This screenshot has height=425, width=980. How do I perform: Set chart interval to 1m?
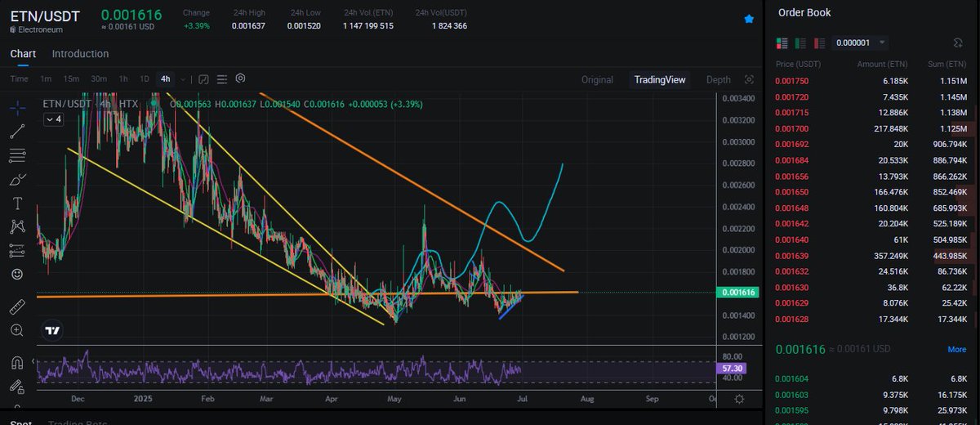[x=46, y=79]
